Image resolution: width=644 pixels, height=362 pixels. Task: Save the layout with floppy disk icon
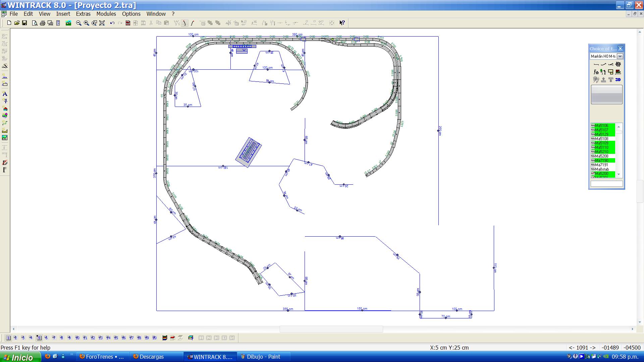click(x=24, y=23)
